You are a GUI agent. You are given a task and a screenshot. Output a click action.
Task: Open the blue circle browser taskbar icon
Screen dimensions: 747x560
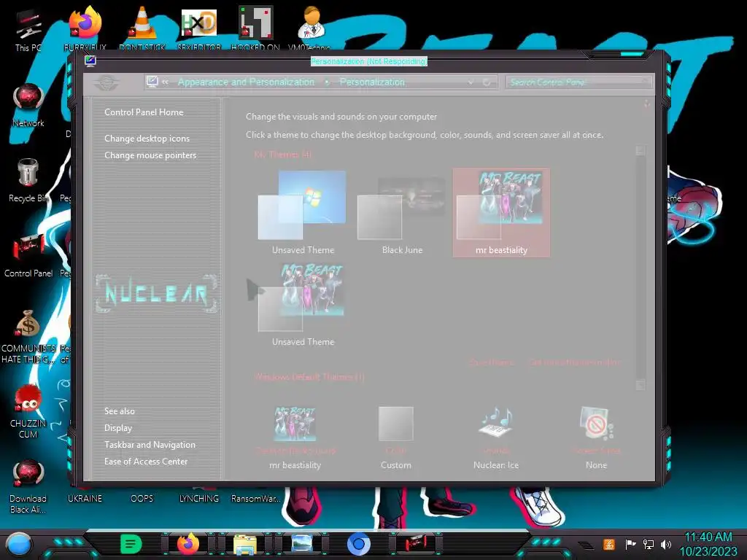pos(359,544)
